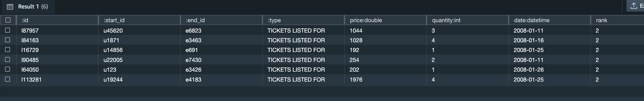Click the export icon at top right
The width and height of the screenshot is (644, 101).
tap(634, 6)
